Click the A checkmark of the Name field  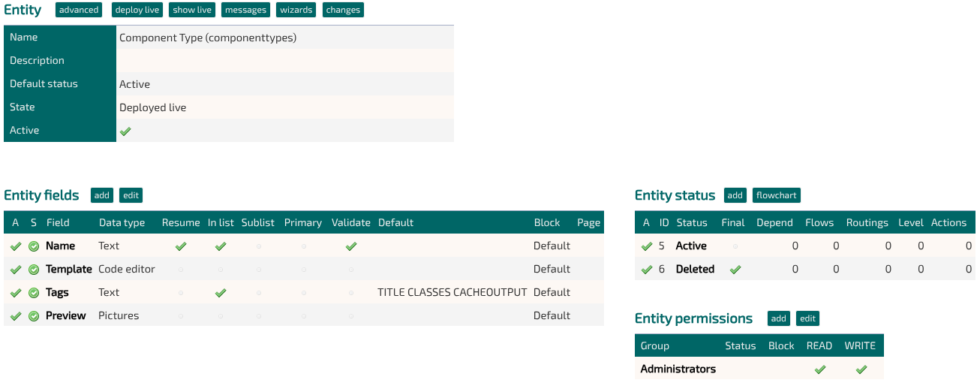(16, 246)
